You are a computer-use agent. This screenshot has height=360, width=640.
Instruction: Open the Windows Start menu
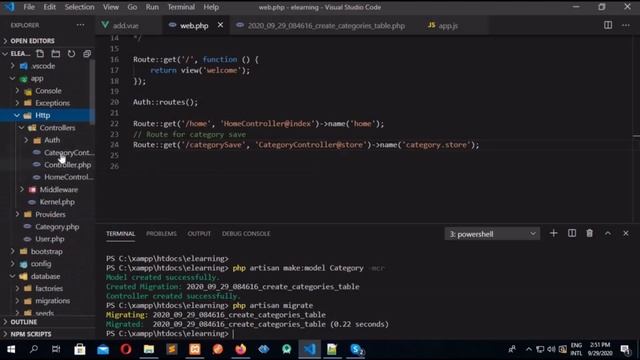tap(11, 349)
